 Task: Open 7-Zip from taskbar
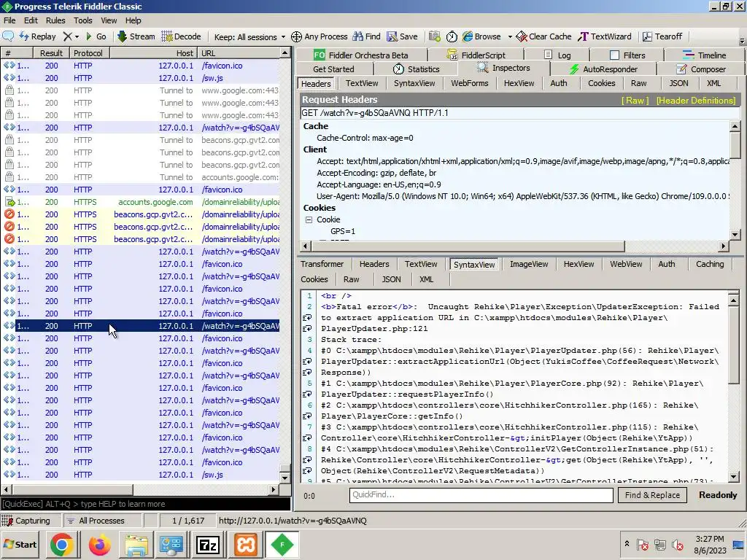(x=207, y=545)
